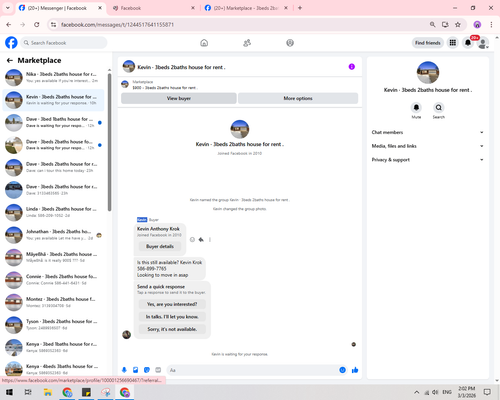Open the Johnathan conversation in the list
The image size is (500, 400).
pos(53,235)
